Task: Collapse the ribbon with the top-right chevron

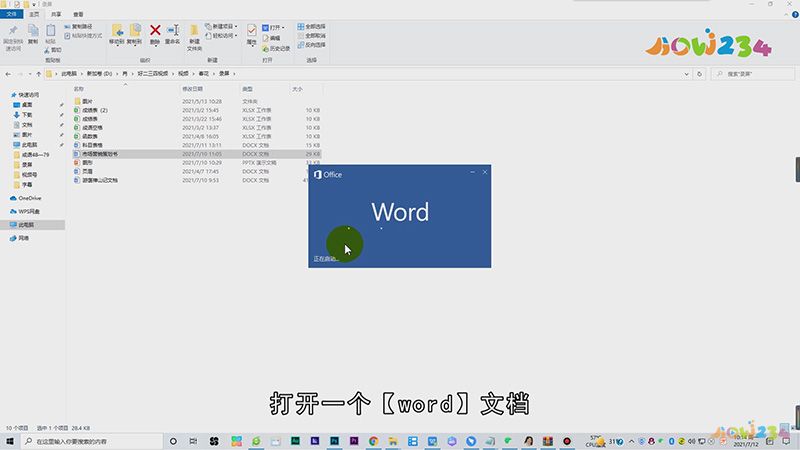Action: [x=786, y=14]
